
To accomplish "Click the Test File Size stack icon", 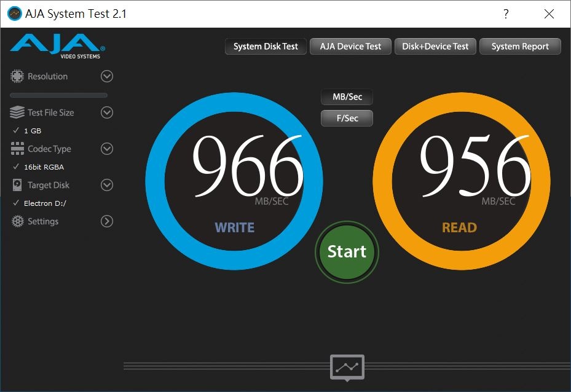I will click(x=17, y=112).
